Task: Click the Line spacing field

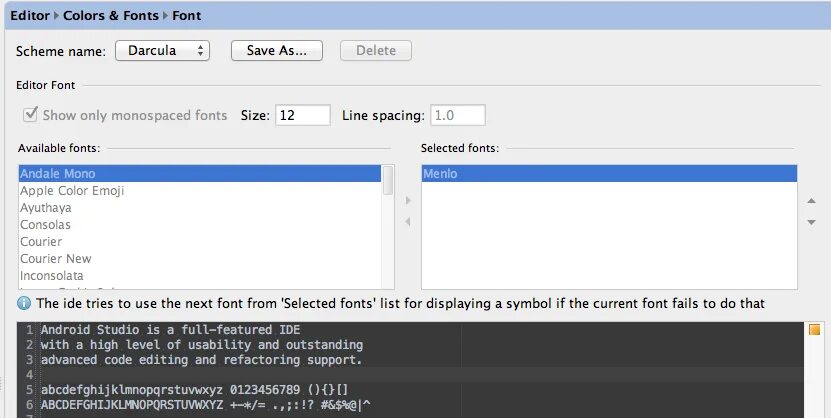Action: 457,115
